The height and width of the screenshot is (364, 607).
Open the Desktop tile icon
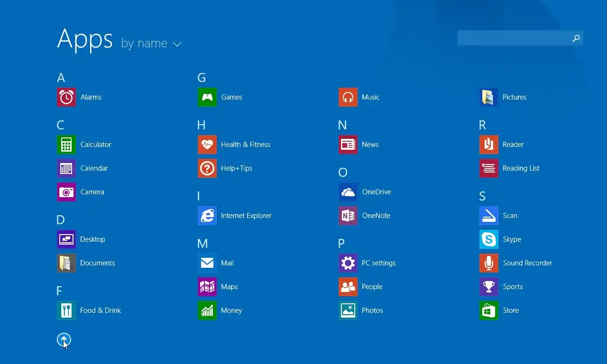click(x=66, y=239)
